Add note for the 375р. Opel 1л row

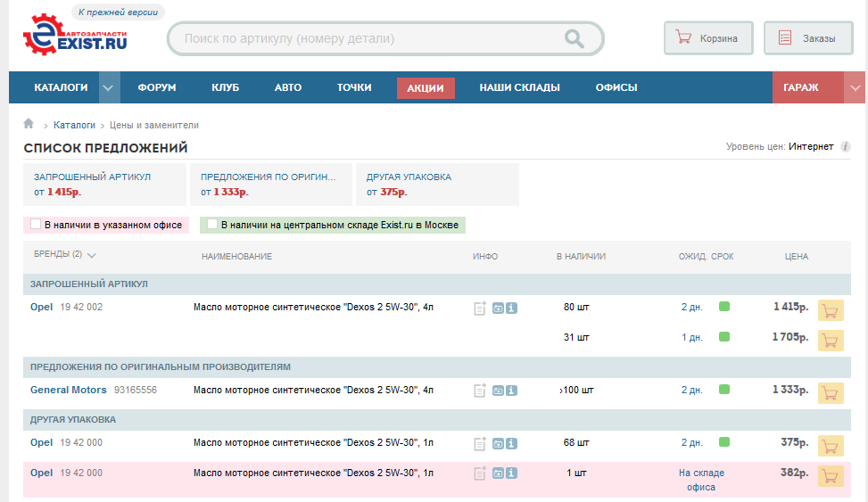480,444
